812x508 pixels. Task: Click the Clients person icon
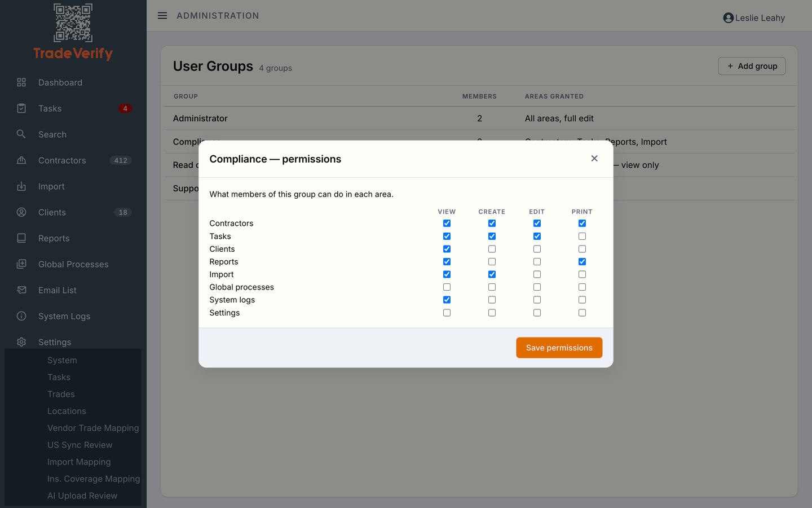click(x=21, y=212)
